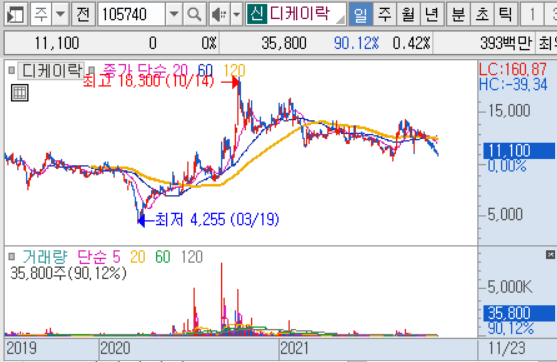Expand the stock code history dropdown
Image resolution: width=557 pixels, height=362 pixels.
pos(174,14)
